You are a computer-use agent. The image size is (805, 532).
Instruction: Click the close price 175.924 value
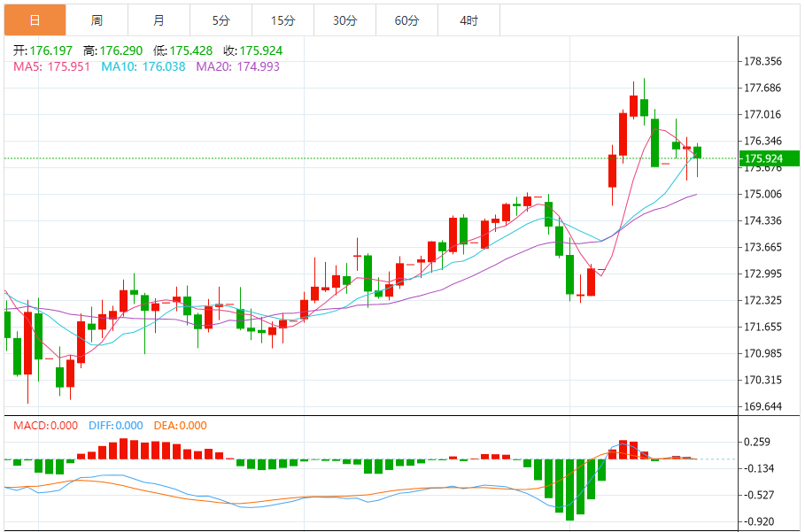tap(260, 50)
